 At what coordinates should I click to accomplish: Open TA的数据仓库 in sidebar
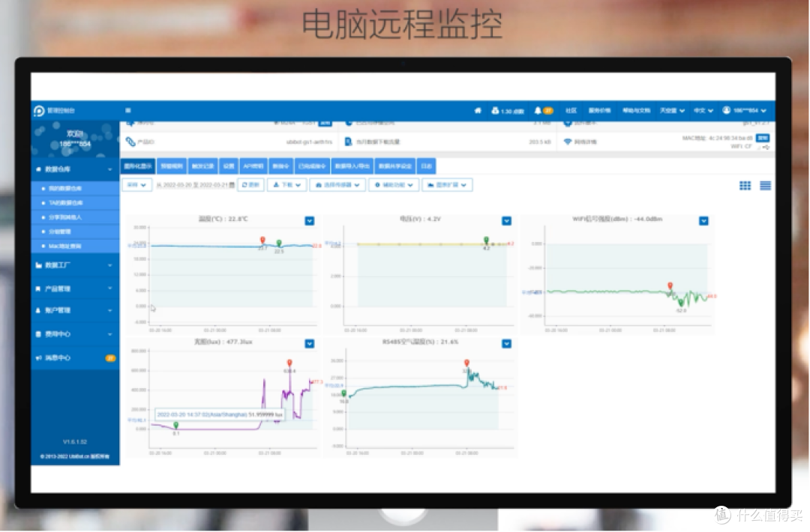coord(75,203)
